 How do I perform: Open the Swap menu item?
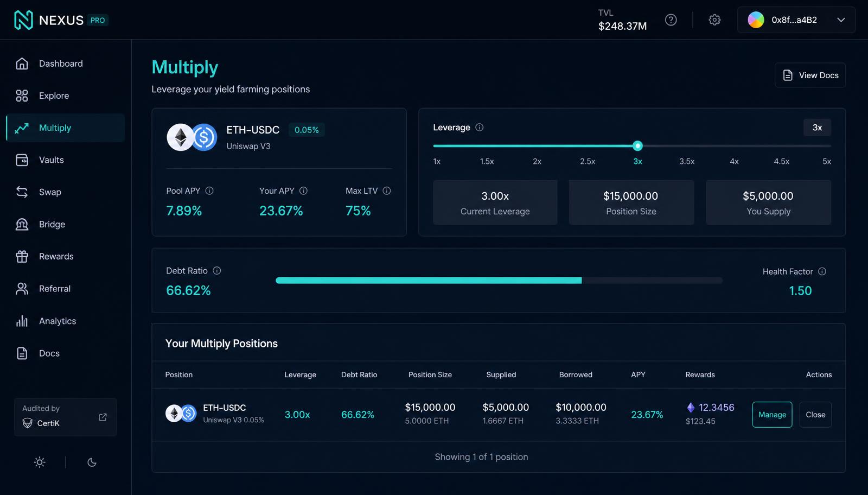[66, 192]
